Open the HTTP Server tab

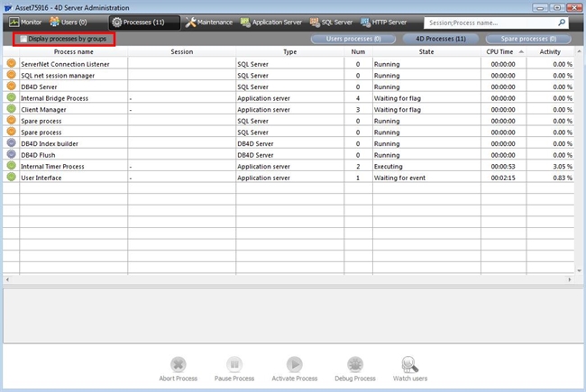(389, 21)
